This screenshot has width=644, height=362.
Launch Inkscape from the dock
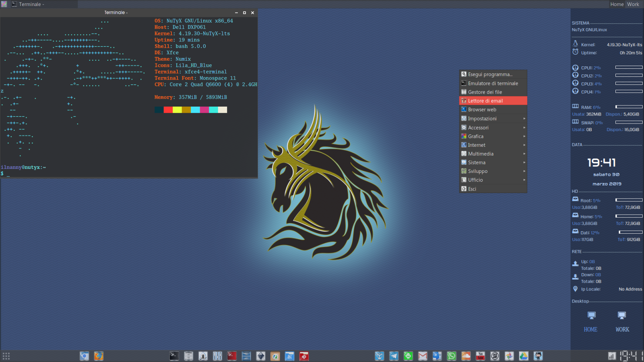click(260, 356)
